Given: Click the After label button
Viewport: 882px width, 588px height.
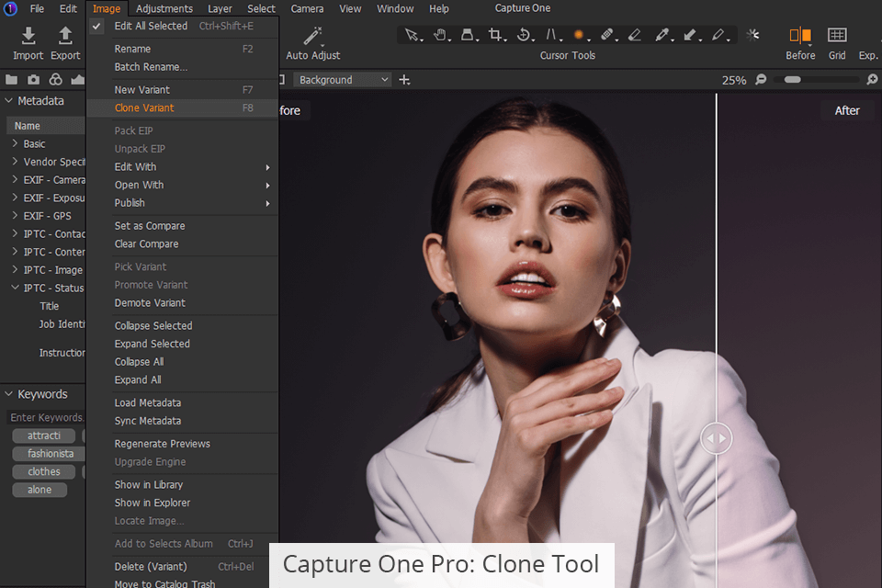Looking at the screenshot, I should [846, 111].
